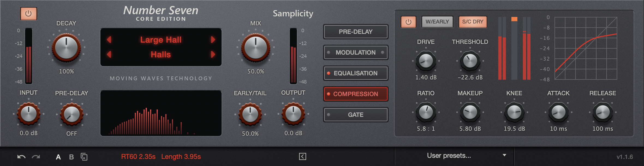Toggle the EQUALISATION enable dot
Viewport: 644px width, 166px height.
coord(329,73)
